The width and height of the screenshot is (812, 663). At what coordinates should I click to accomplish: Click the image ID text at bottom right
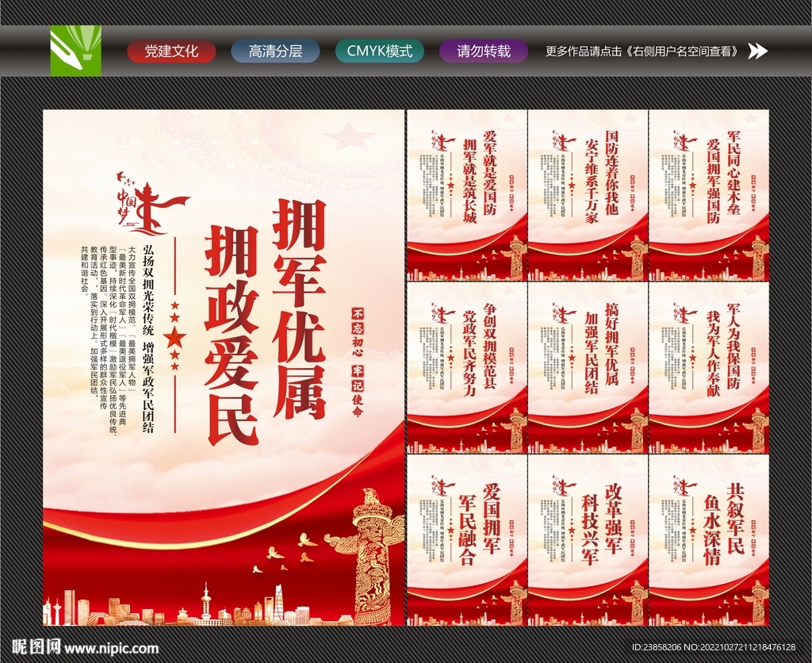[x=714, y=648]
